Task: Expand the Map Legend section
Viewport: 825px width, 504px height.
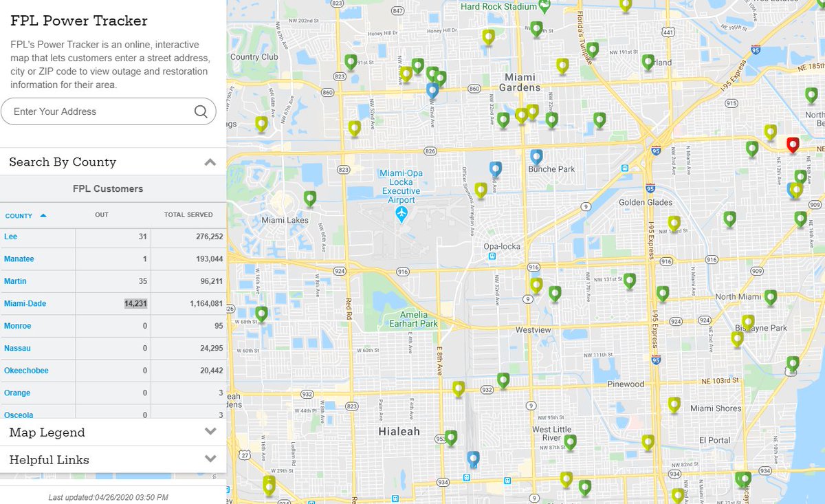Action: point(210,432)
